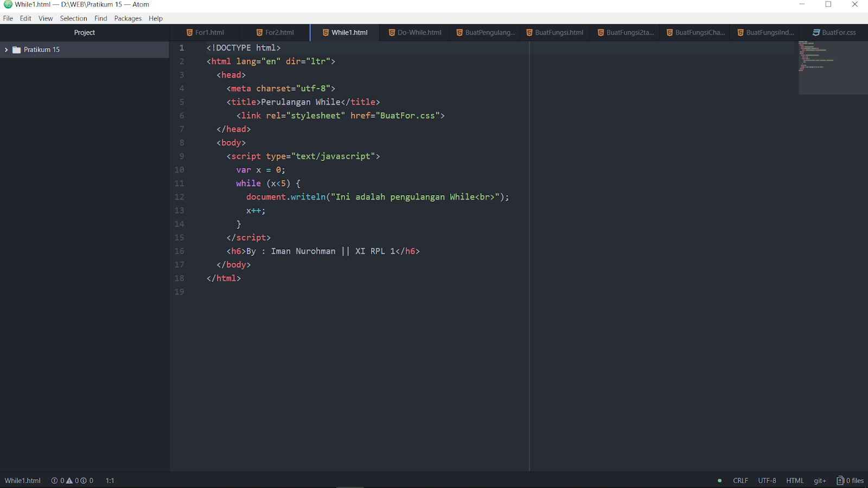
Task: Open the Selection menu
Action: (74, 18)
